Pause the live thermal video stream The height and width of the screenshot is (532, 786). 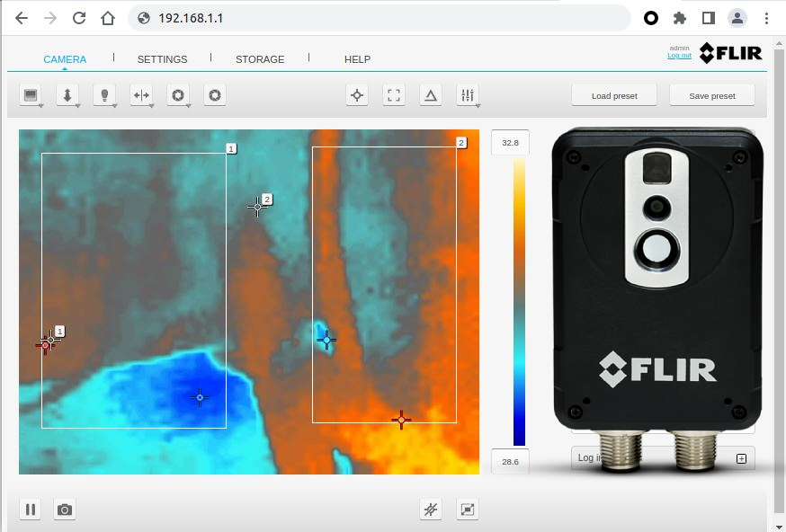pyautogui.click(x=31, y=510)
